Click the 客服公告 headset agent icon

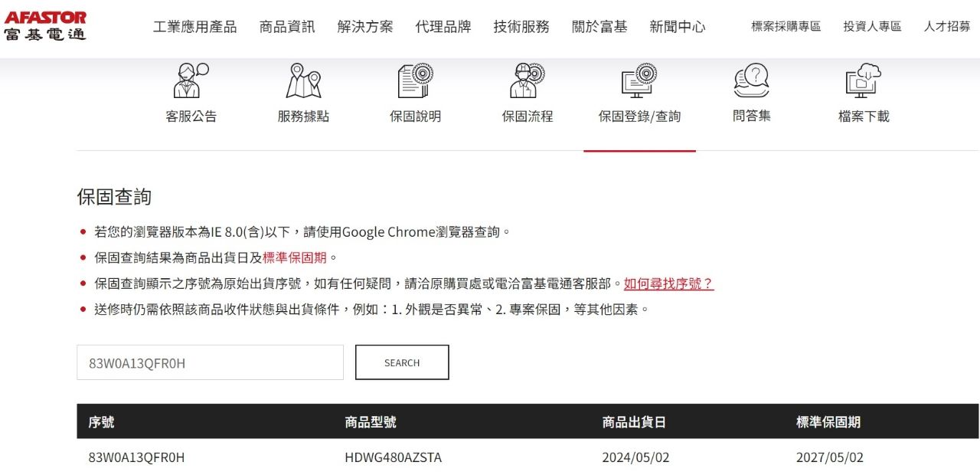tap(191, 80)
